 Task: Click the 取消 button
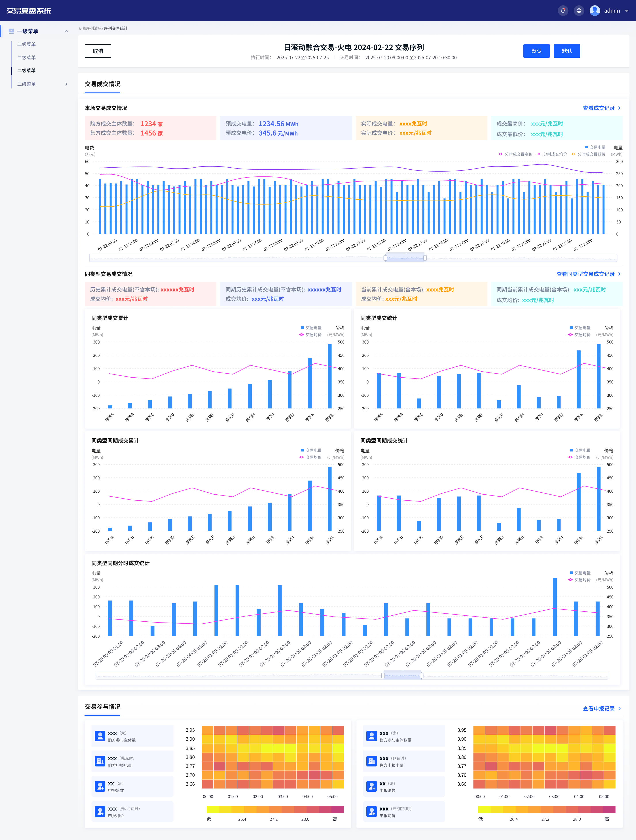point(98,51)
